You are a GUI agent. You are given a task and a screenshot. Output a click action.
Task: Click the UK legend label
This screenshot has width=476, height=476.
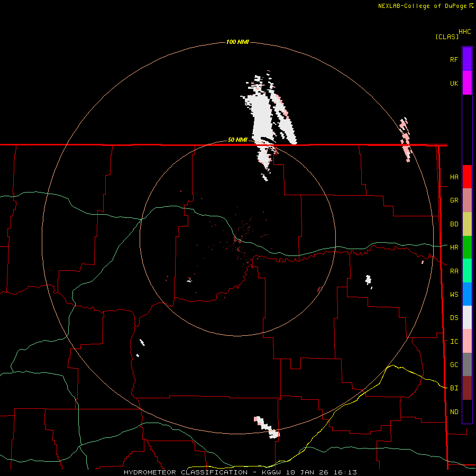[454, 83]
